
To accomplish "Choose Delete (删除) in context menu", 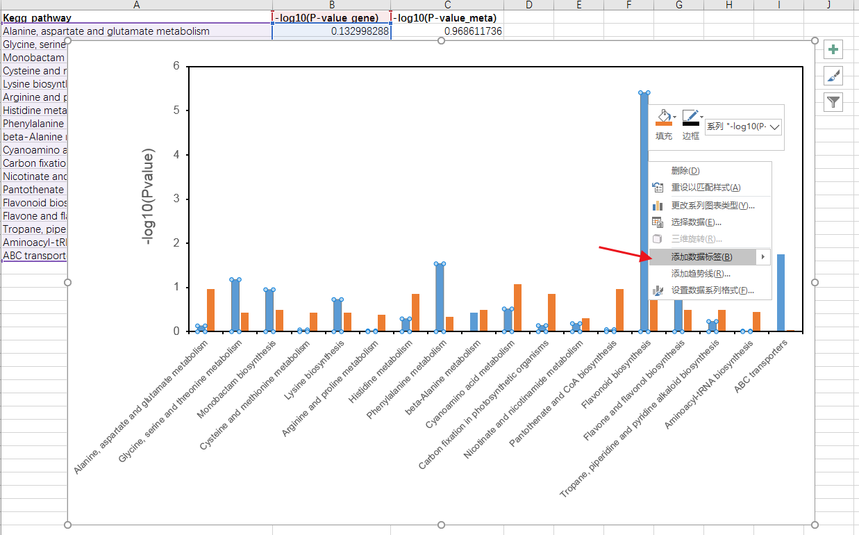I will pos(685,171).
